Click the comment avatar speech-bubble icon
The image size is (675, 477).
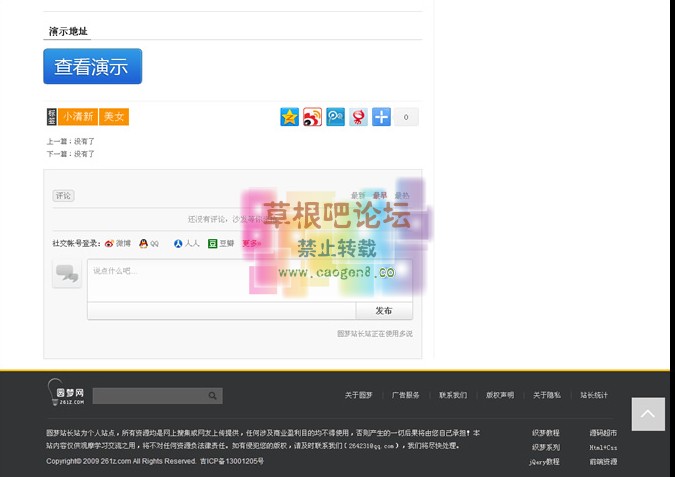tap(67, 273)
